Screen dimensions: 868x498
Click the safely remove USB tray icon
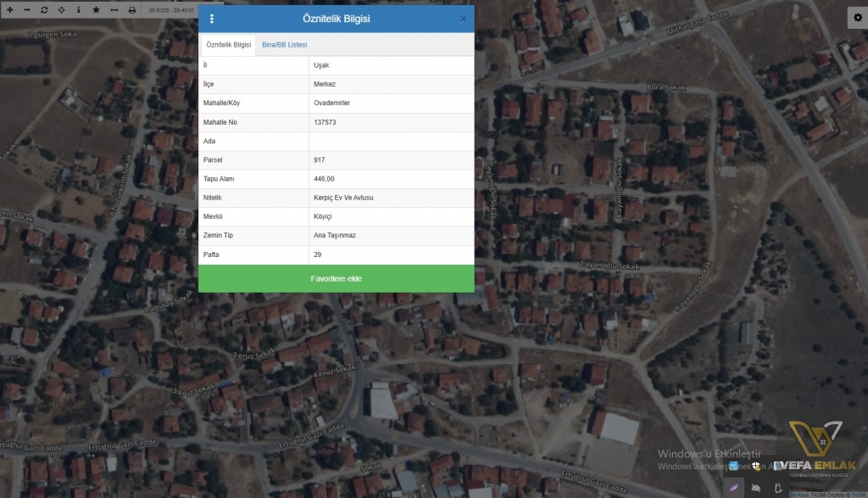pos(779,488)
